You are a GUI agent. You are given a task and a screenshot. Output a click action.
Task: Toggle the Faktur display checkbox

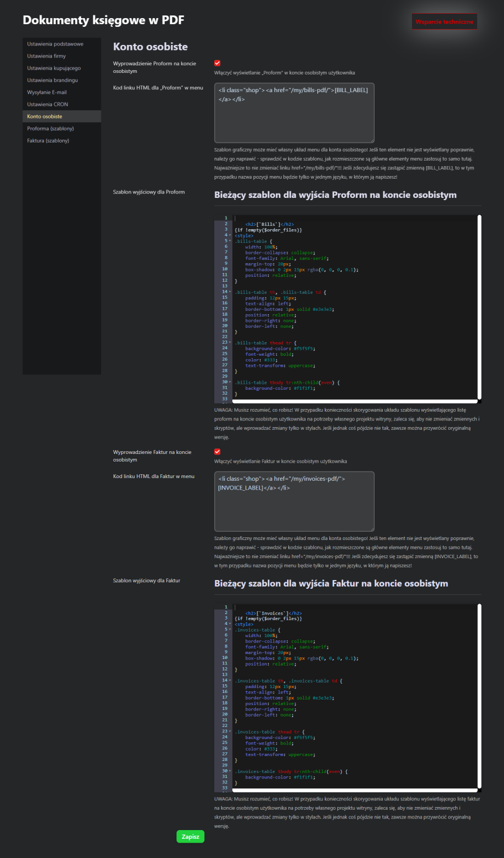[x=217, y=452]
